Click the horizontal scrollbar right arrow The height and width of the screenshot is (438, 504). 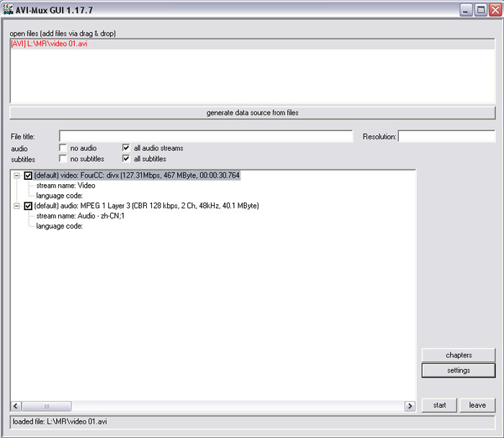[x=410, y=406]
